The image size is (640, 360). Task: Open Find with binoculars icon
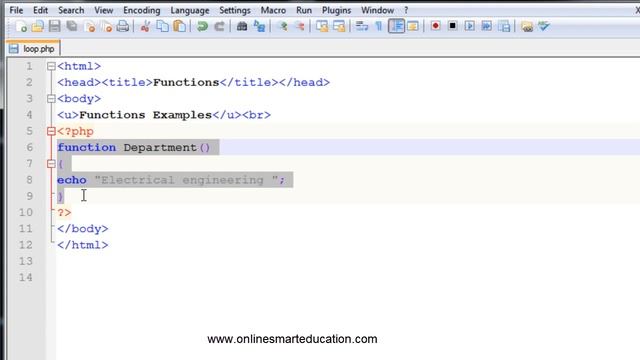[242, 27]
